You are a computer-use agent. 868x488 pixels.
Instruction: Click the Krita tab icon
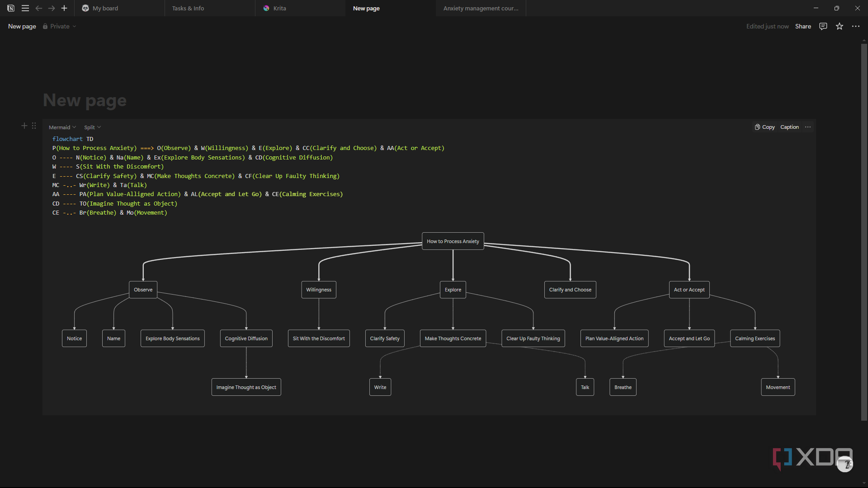point(266,8)
